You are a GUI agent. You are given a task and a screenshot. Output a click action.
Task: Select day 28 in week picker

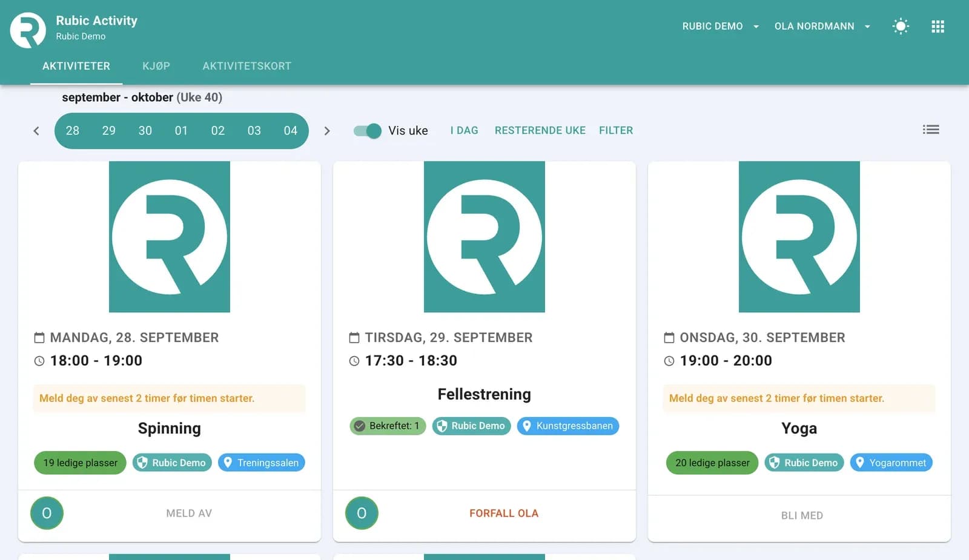pyautogui.click(x=73, y=131)
